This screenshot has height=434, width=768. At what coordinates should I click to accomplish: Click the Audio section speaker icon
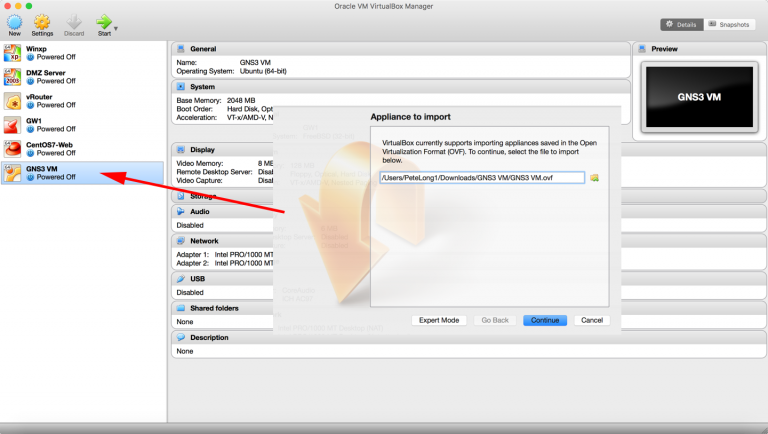coord(181,211)
